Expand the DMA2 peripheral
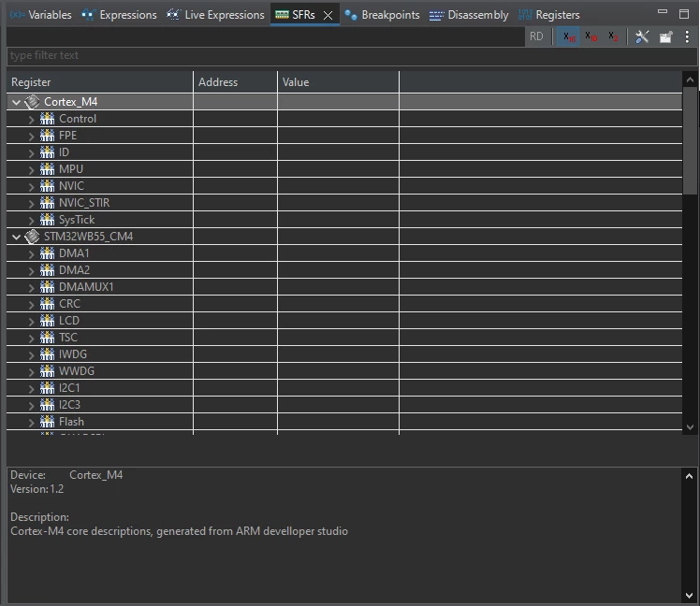This screenshot has height=606, width=700. coord(31,271)
